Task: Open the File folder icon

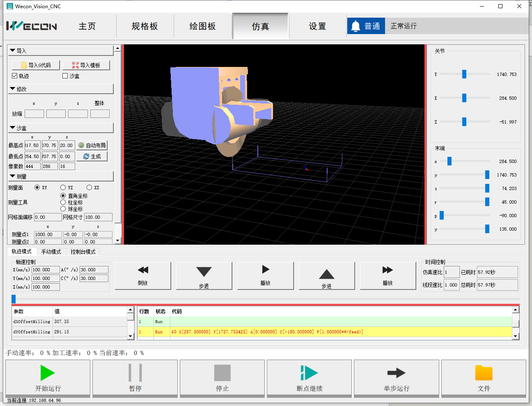Action: click(484, 373)
